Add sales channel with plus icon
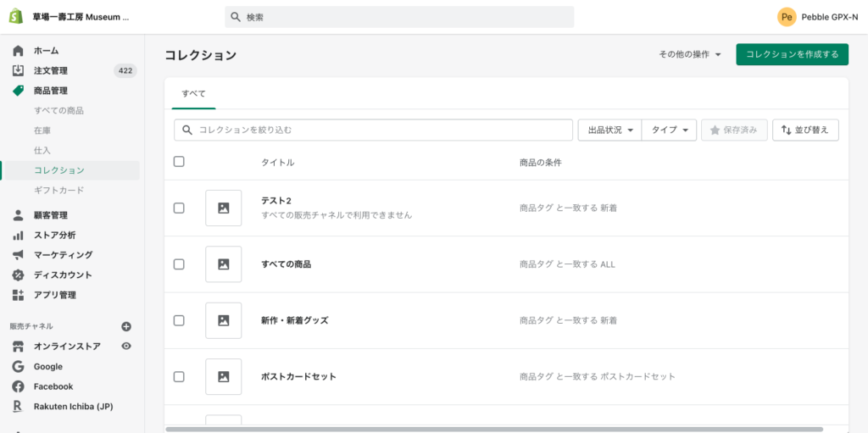This screenshot has width=868, height=433. click(126, 326)
